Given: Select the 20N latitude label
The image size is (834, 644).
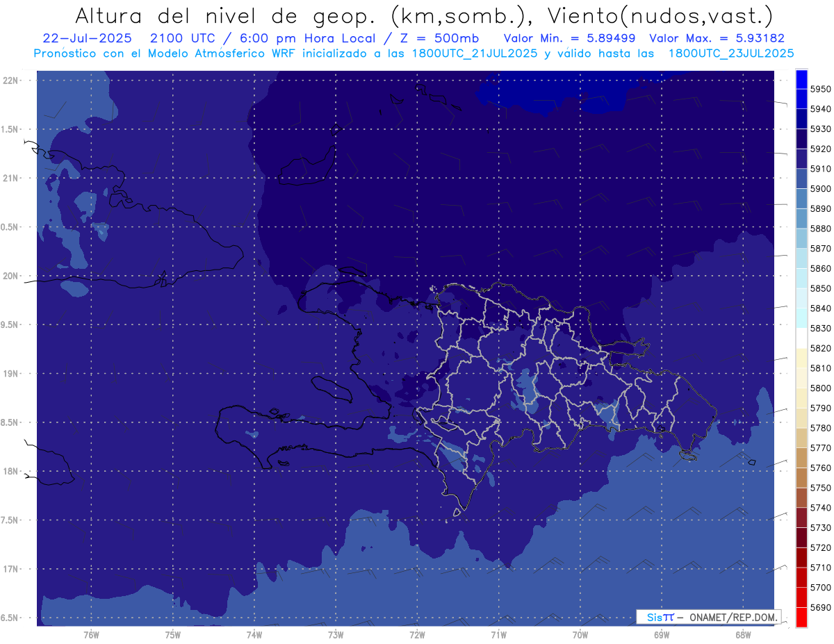Looking at the screenshot, I should 11,276.
